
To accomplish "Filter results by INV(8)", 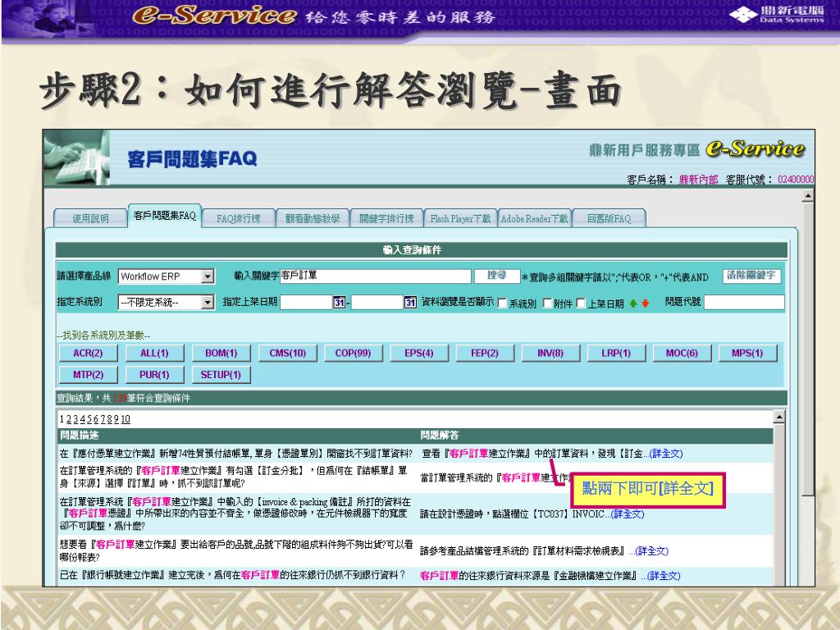I will click(x=550, y=353).
